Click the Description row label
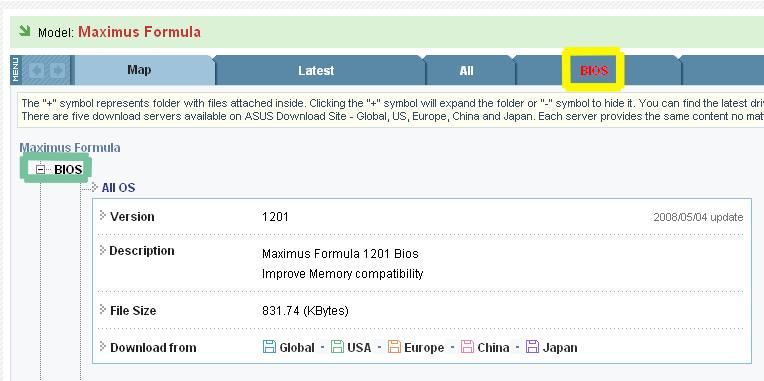The width and height of the screenshot is (764, 381). point(142,251)
